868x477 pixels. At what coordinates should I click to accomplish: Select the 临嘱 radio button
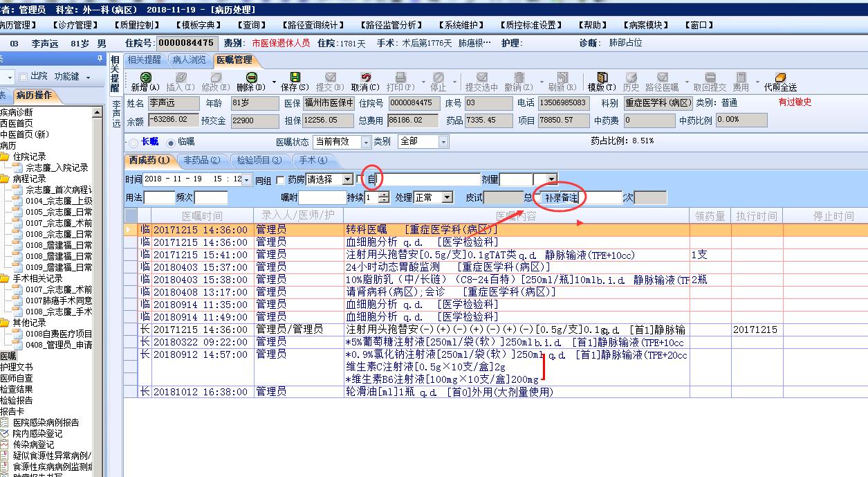pos(171,142)
